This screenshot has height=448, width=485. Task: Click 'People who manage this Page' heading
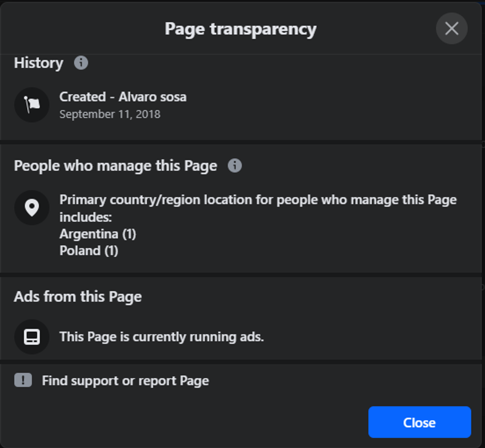click(x=115, y=165)
